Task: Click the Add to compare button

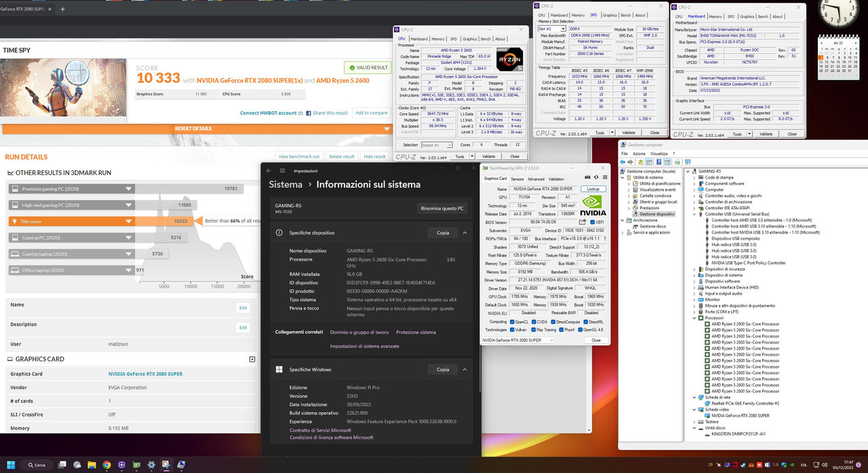Action: (372, 113)
